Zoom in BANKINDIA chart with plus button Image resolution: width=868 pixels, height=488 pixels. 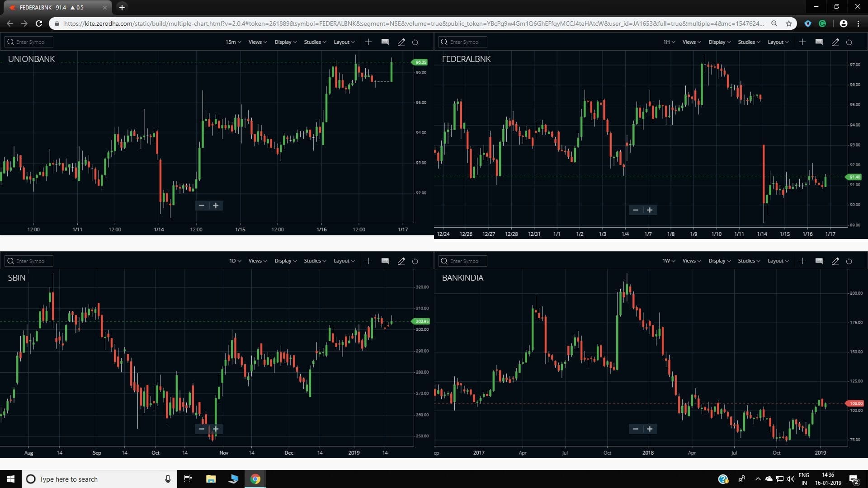pyautogui.click(x=650, y=429)
